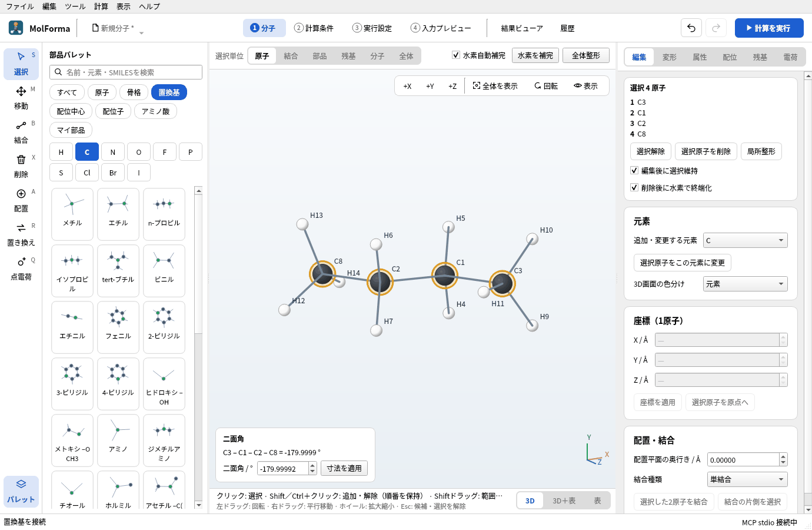
Task: Pick the 削除 (delete) trash tool
Action: click(21, 166)
